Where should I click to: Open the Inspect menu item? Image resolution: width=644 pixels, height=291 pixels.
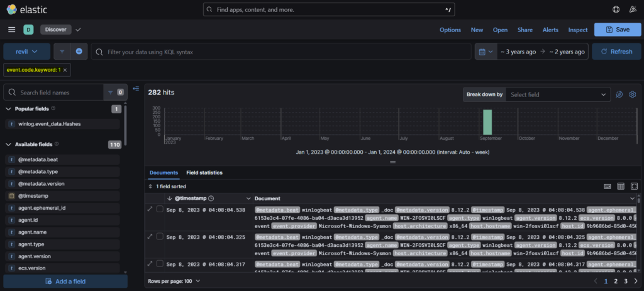click(577, 30)
